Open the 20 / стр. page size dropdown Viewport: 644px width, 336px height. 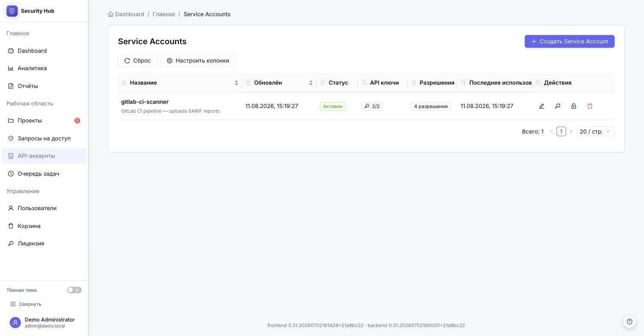point(595,131)
